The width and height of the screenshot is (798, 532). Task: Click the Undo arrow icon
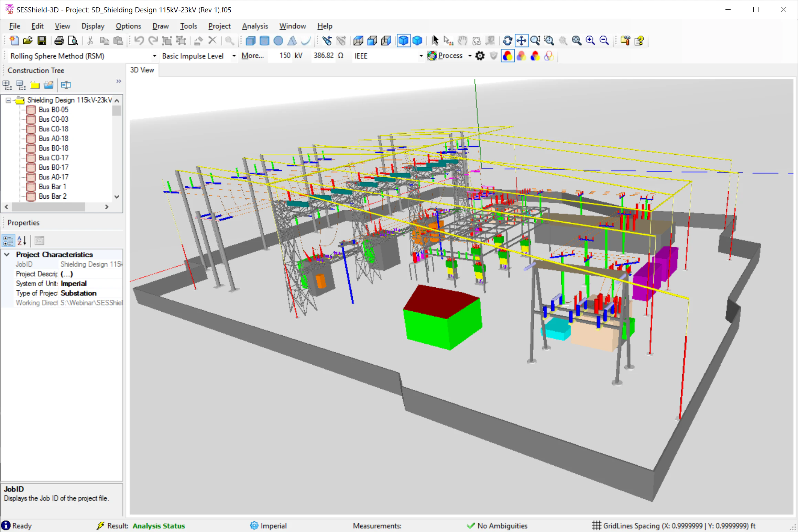[x=139, y=40]
